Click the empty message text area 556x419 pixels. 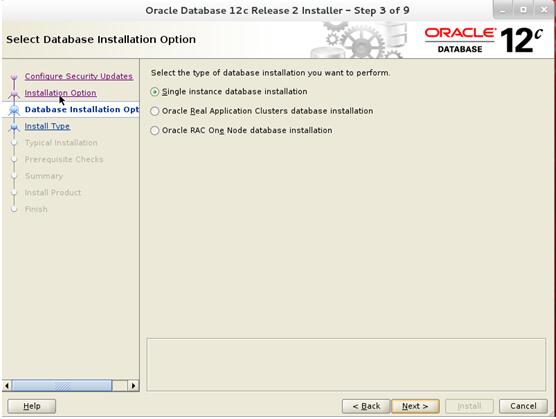tap(346, 365)
